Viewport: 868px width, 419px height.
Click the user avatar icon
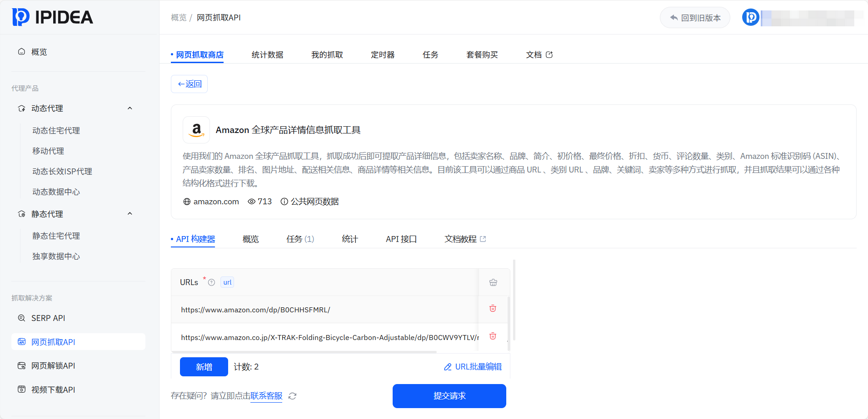pyautogui.click(x=751, y=18)
